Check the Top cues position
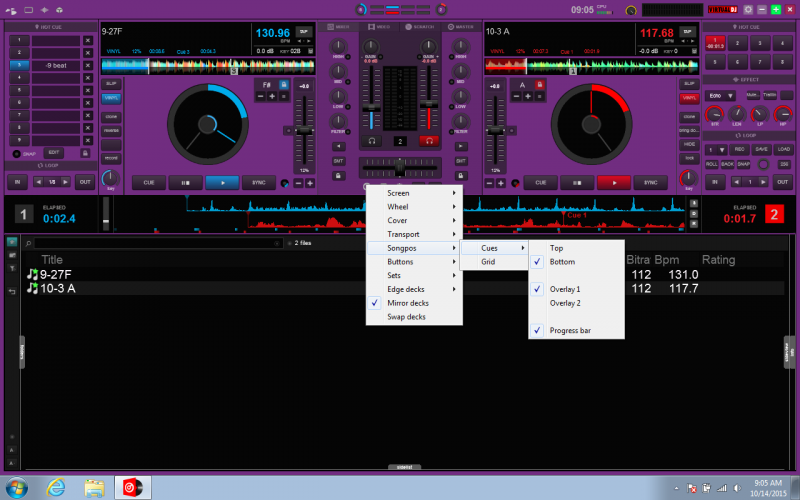The image size is (800, 500). pyautogui.click(x=577, y=248)
